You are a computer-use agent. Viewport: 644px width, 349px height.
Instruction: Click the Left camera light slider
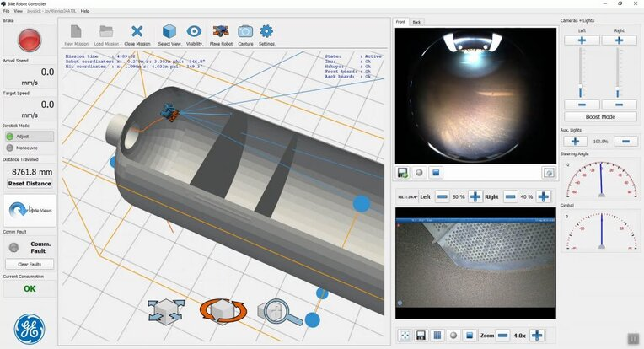pos(581,72)
